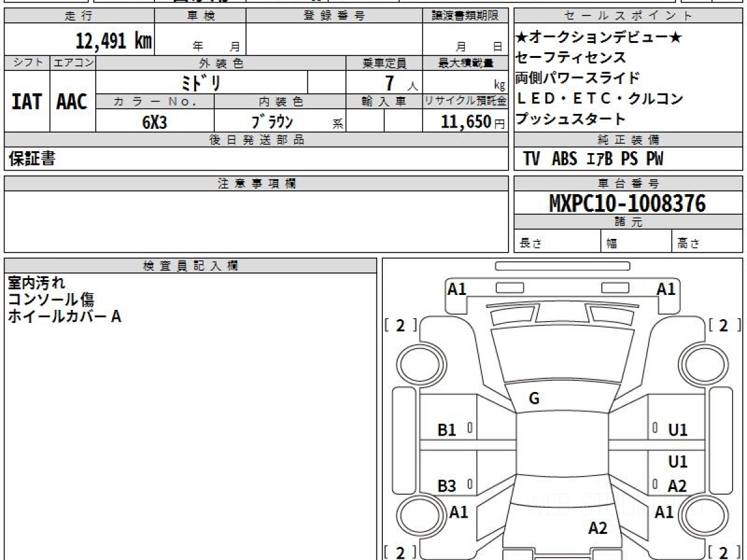This screenshot has height=560, width=747.
Task: Click the inspector note ホイールカバー A
Action: (x=64, y=317)
